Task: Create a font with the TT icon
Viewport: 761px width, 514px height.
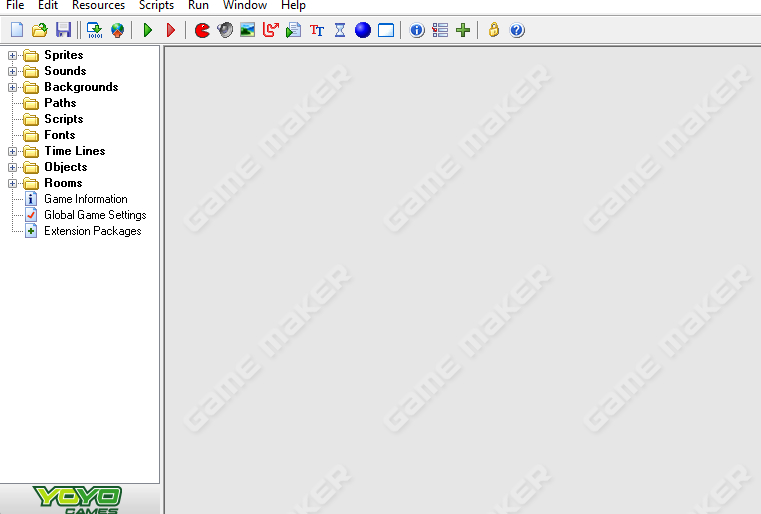Action: click(317, 30)
